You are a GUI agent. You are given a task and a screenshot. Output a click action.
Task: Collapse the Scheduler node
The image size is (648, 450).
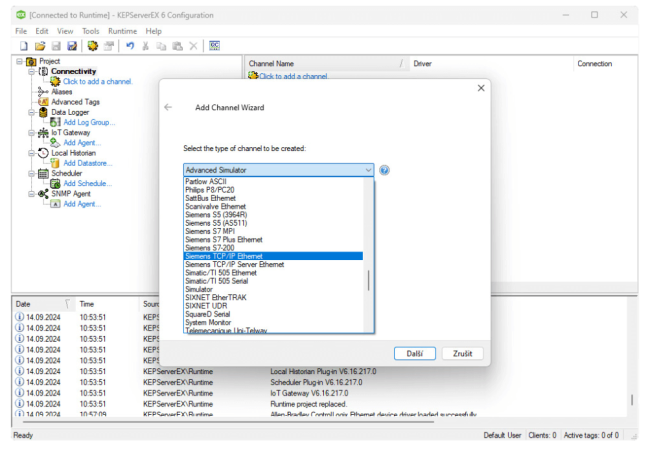coord(31,173)
